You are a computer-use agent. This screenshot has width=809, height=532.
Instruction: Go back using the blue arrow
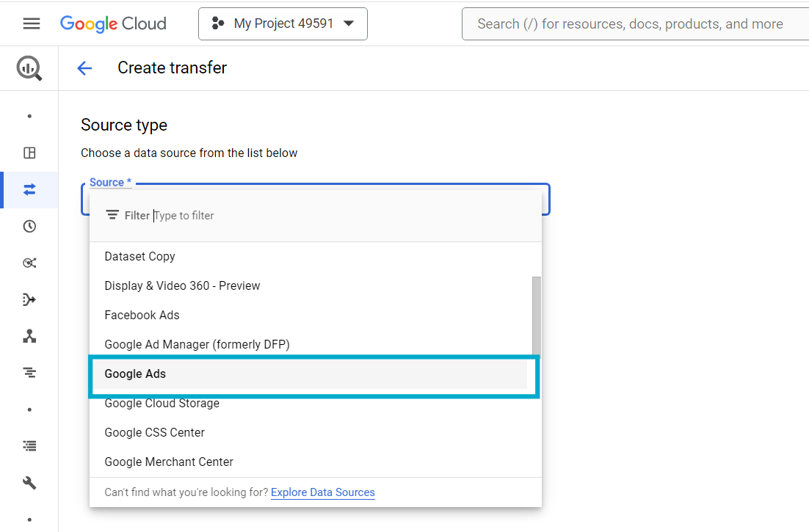(84, 68)
